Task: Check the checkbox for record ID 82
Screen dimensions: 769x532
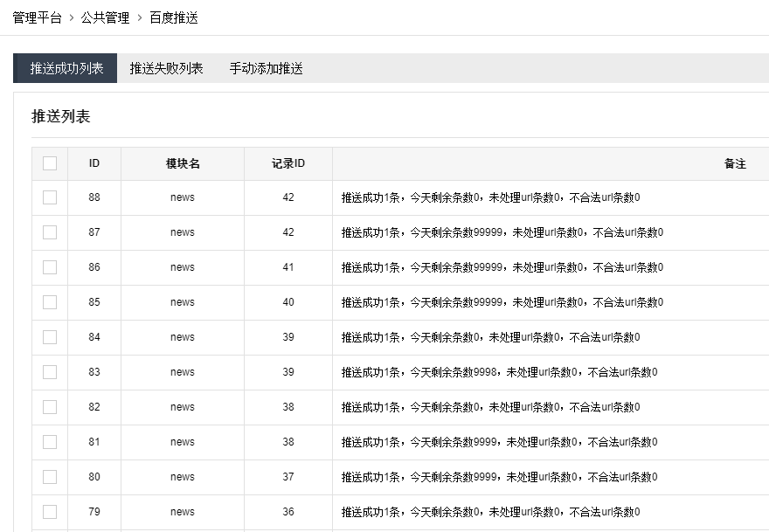Action: click(x=49, y=407)
